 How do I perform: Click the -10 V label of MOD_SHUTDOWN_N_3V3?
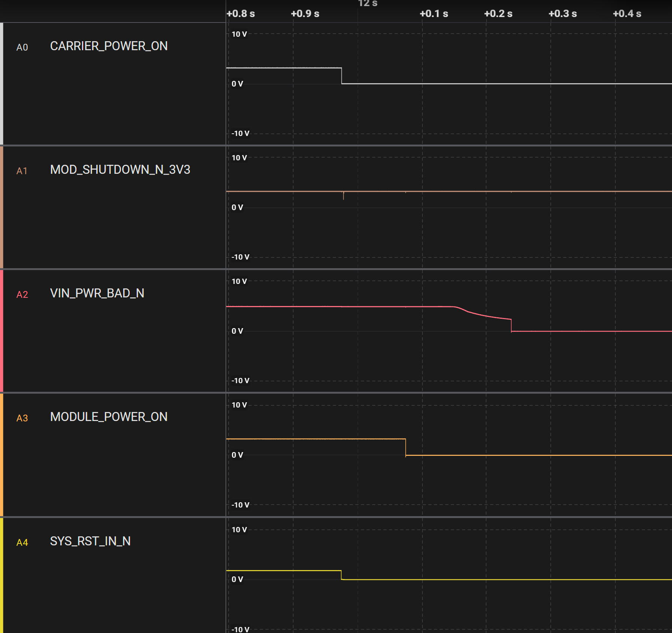(x=240, y=257)
